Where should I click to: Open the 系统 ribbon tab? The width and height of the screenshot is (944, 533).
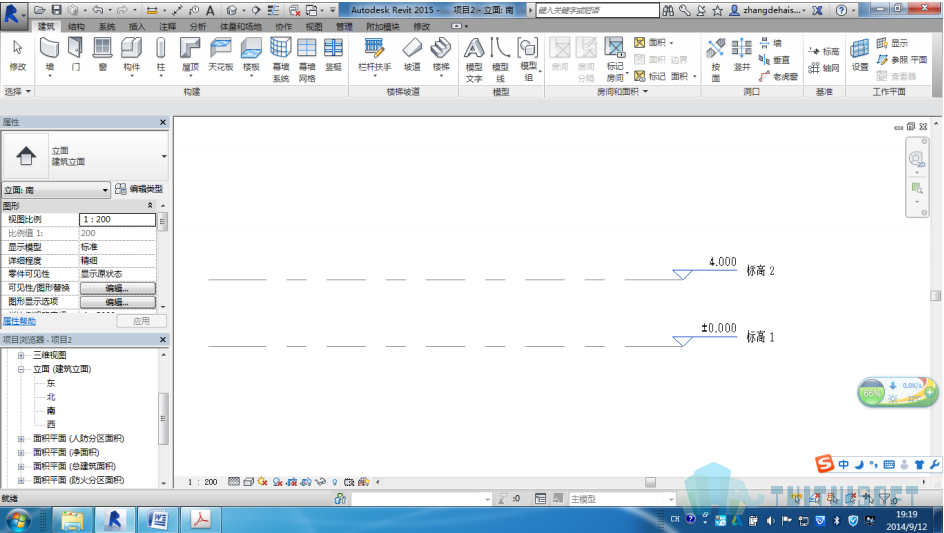(x=107, y=26)
